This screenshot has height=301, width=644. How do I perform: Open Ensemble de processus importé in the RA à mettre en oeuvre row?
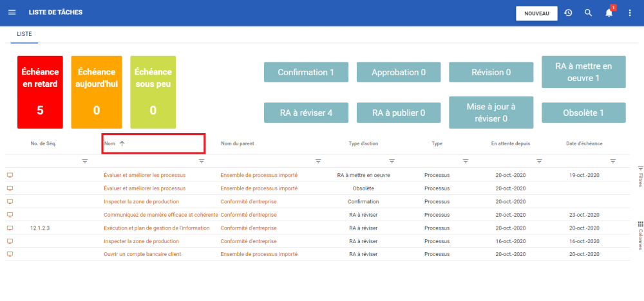tap(259, 175)
